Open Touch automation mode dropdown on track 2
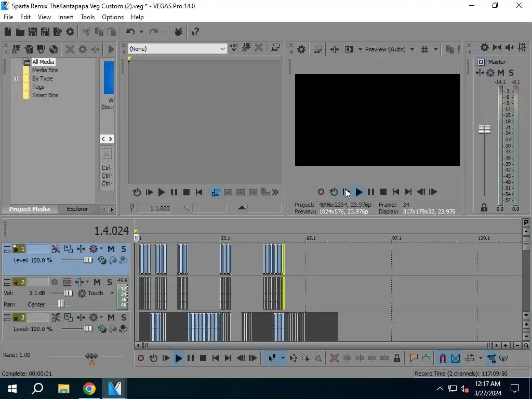Screen dimensions: 532x399 (x=112, y=293)
